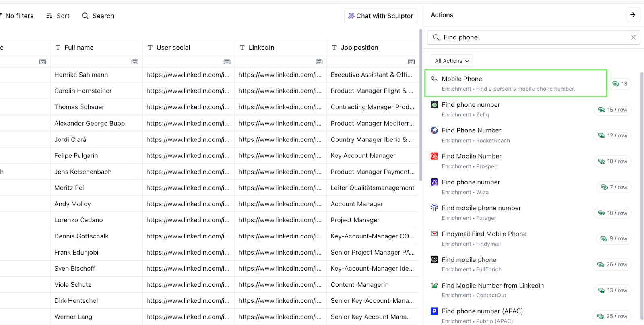Open the table Search

click(98, 16)
